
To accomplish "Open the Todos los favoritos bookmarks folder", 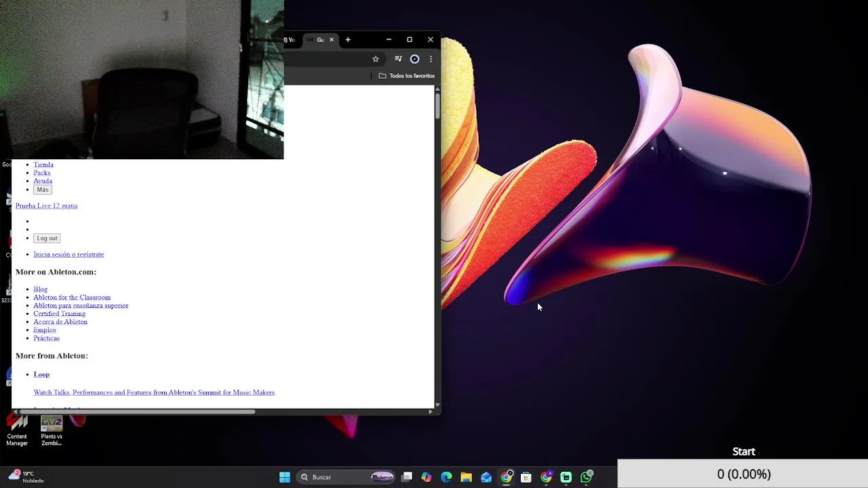I will tap(407, 76).
